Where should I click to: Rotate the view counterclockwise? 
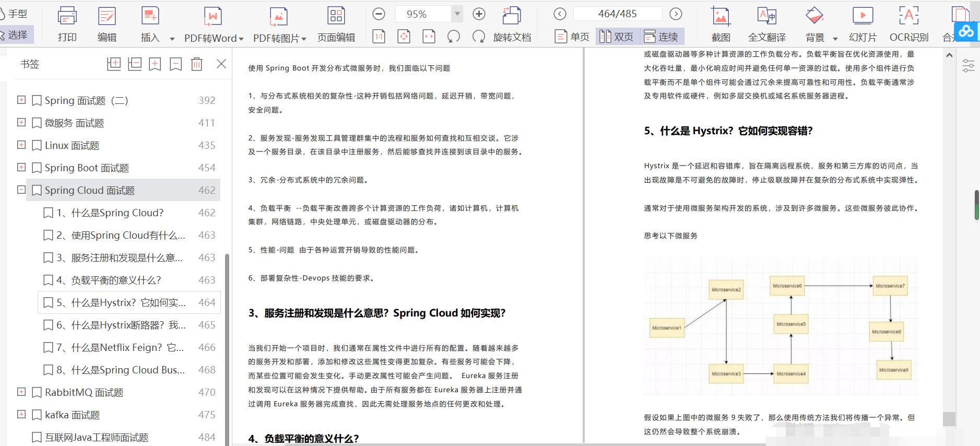(x=454, y=37)
